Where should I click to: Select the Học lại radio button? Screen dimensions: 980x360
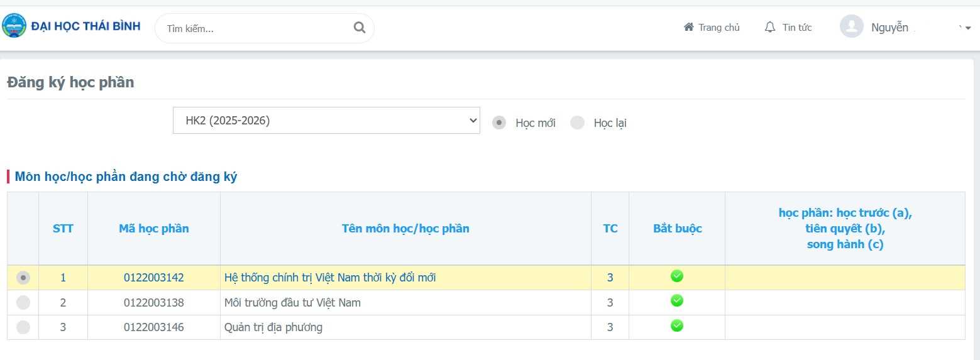tap(577, 123)
